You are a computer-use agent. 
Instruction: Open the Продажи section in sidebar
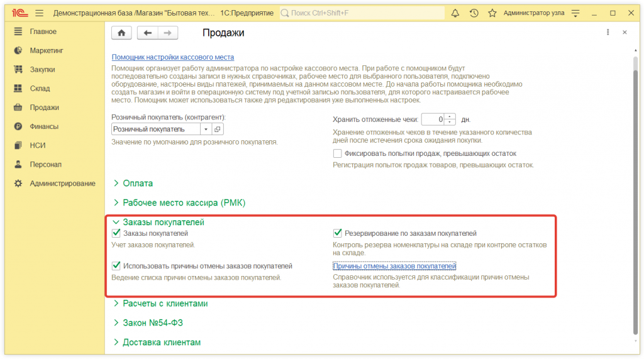pyautogui.click(x=44, y=108)
